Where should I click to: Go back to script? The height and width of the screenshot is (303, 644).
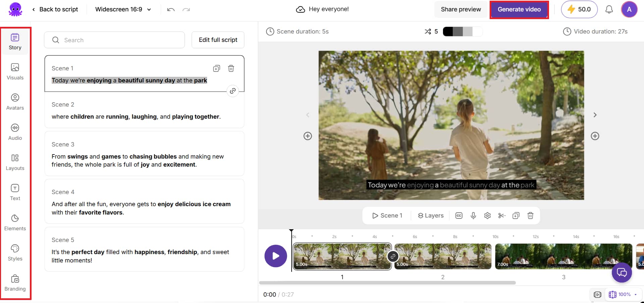tap(55, 9)
